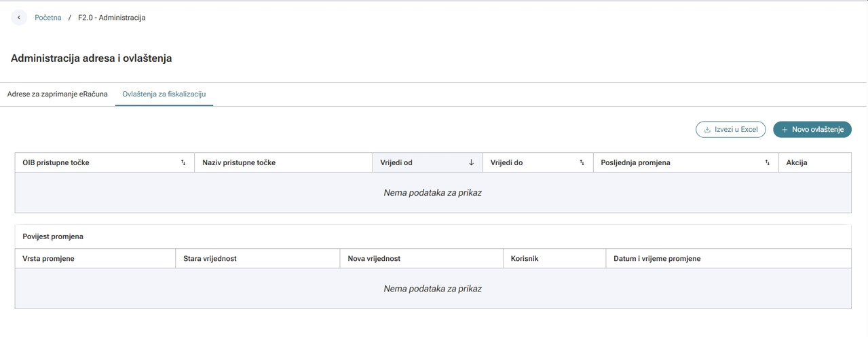Click the Korisnik column header
Image resolution: width=868 pixels, height=337 pixels.
(554, 259)
